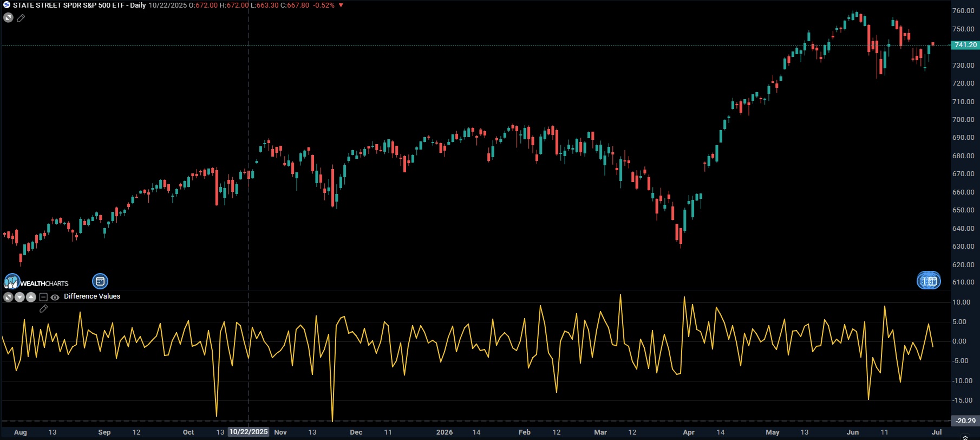
Task: Click the 610.00 price axis label
Action: 964,282
